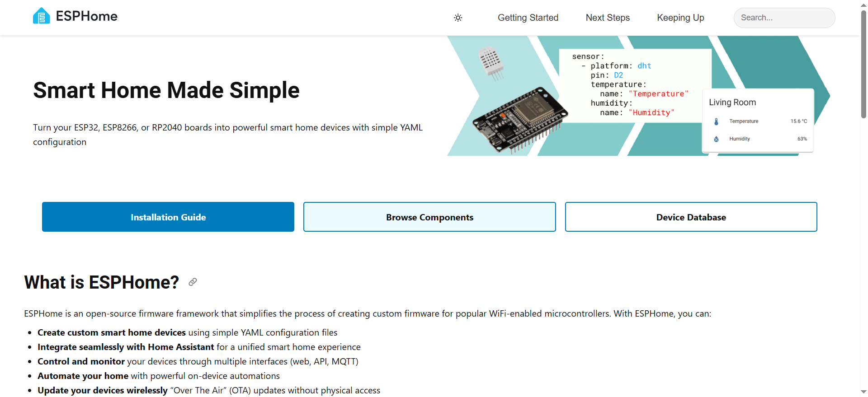Click the scrollbar up arrow

863,5
